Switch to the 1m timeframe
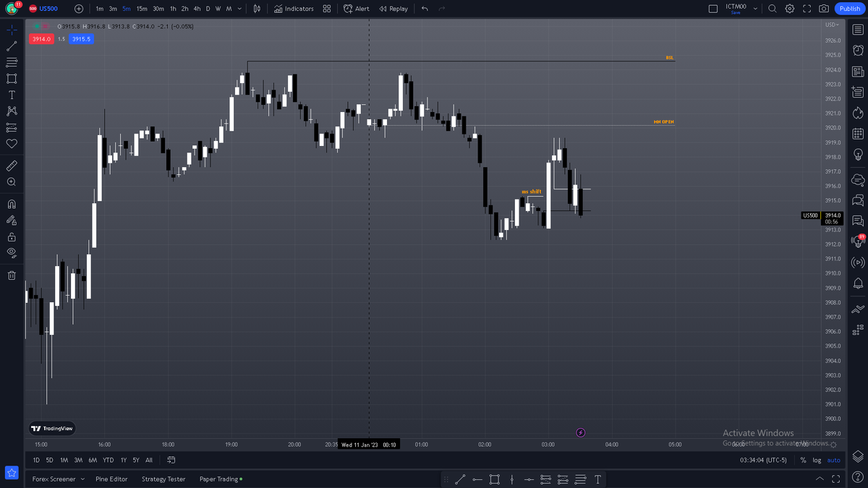This screenshot has height=488, width=868. 100,9
